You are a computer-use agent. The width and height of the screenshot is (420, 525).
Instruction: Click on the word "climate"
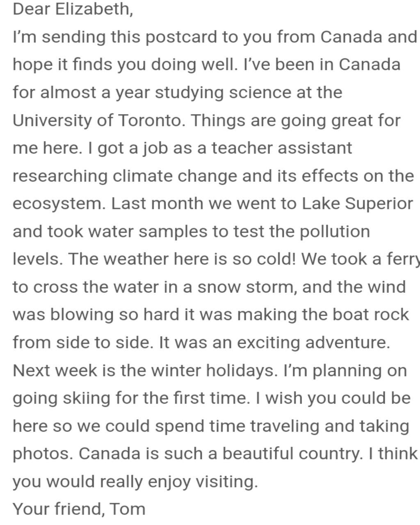[x=142, y=176]
